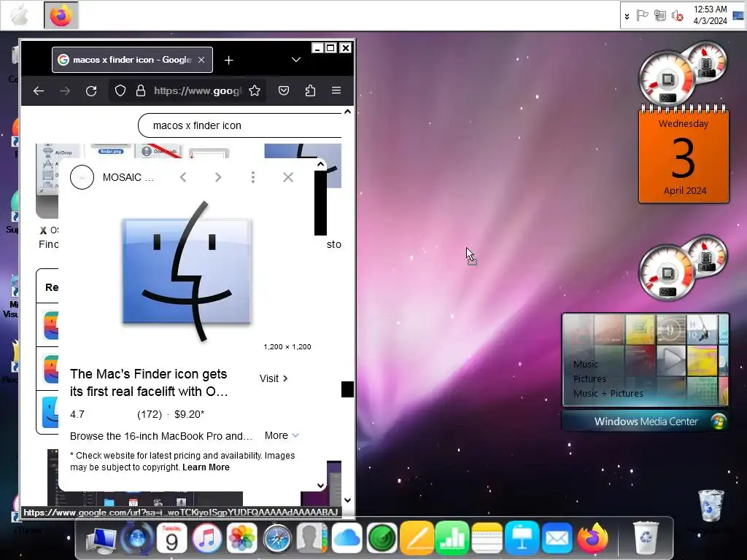Open iCloud cloud icon in dock
This screenshot has height=560, width=747.
(347, 538)
